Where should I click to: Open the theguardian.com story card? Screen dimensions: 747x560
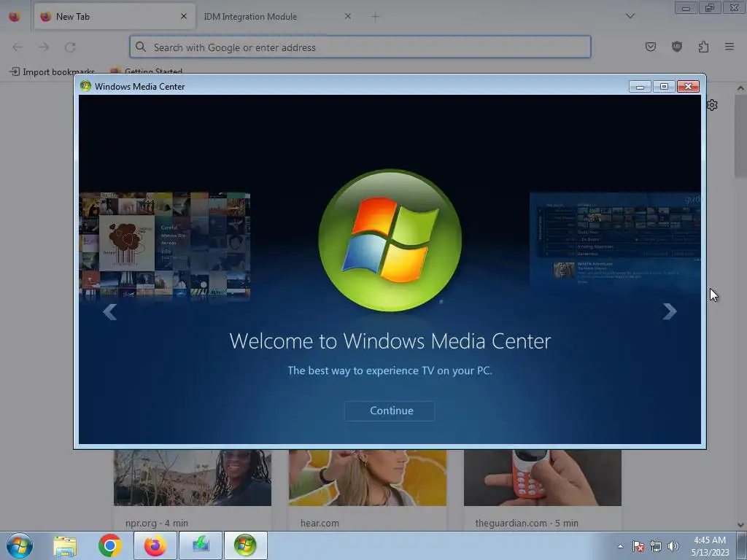pyautogui.click(x=543, y=490)
